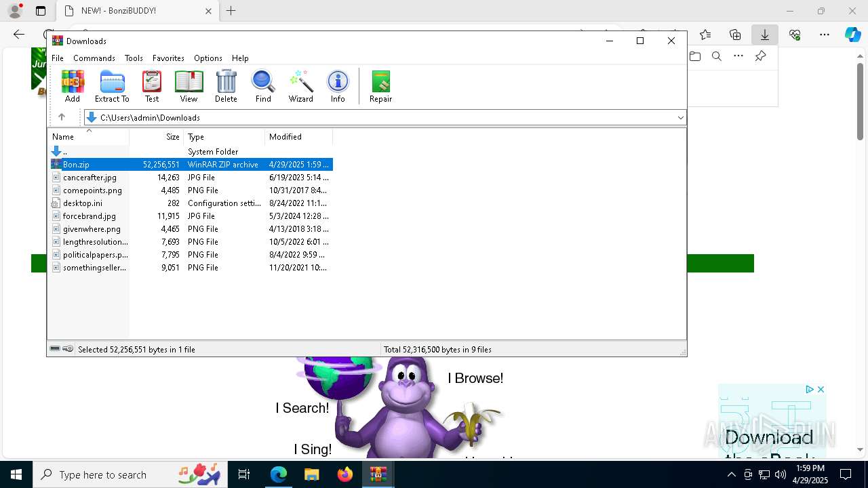Open the Edge Downloads button
Image resolution: width=868 pixels, height=488 pixels.
[765, 35]
